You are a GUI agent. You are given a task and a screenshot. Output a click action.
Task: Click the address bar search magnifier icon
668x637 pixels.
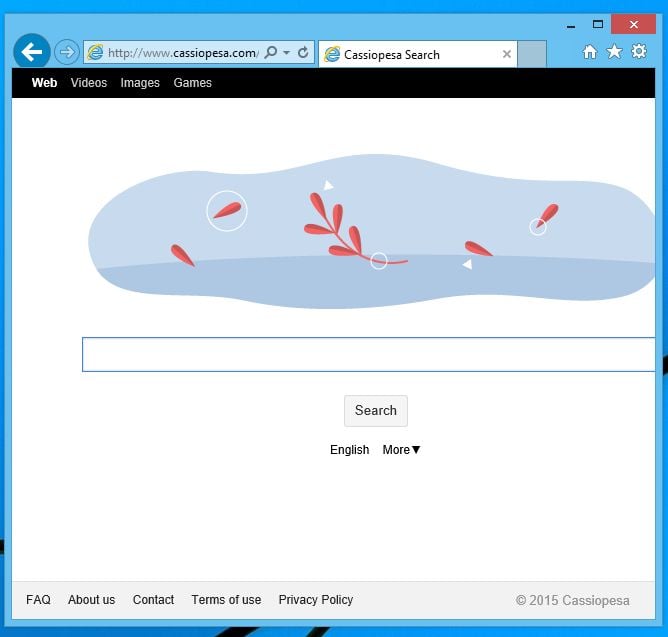(x=271, y=52)
